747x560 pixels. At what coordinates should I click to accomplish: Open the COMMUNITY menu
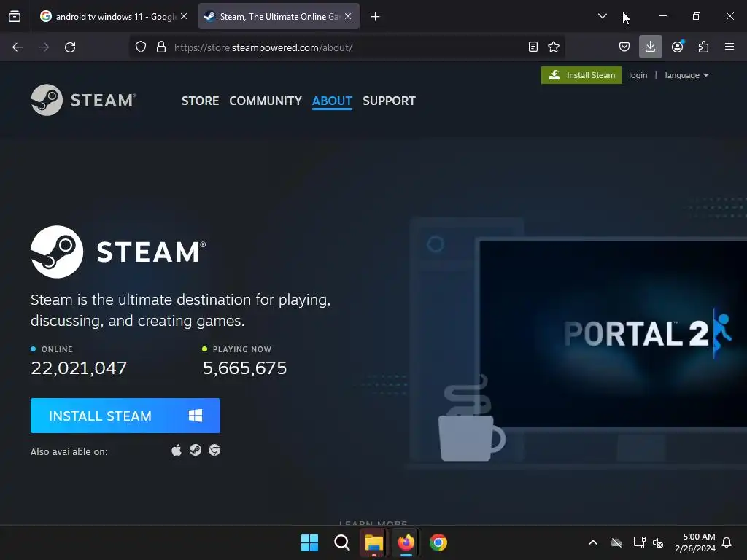(266, 101)
